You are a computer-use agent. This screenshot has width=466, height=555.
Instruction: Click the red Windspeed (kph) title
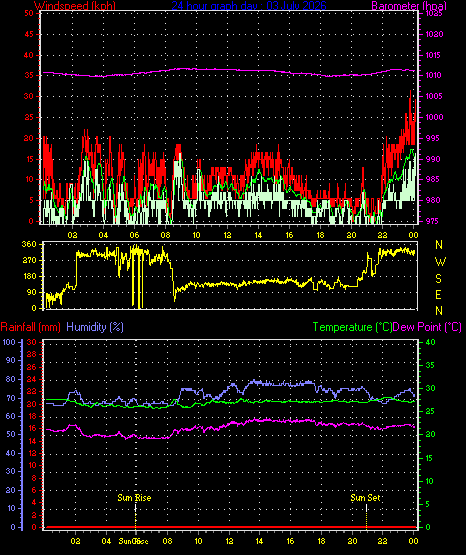coord(75,6)
